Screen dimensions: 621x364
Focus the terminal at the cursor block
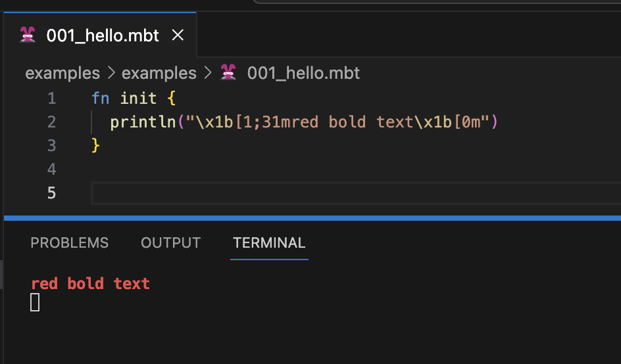pos(35,302)
